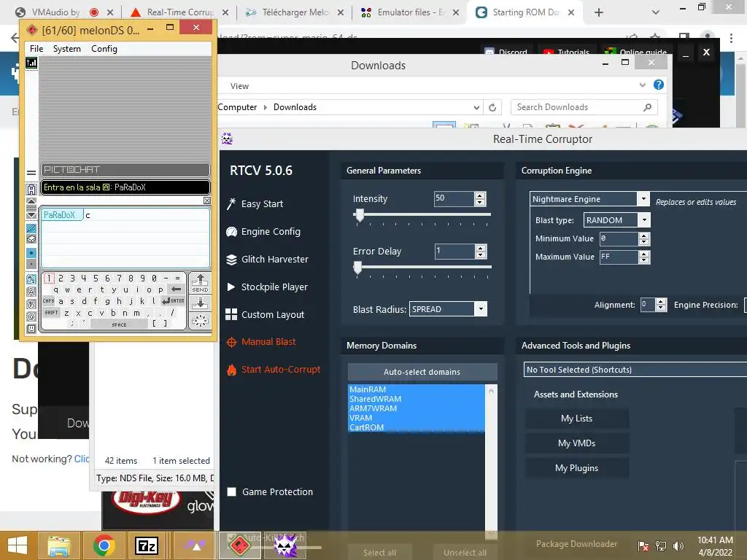Adjust the Intensity slider handle
Image resolution: width=747 pixels, height=560 pixels.
pos(360,215)
